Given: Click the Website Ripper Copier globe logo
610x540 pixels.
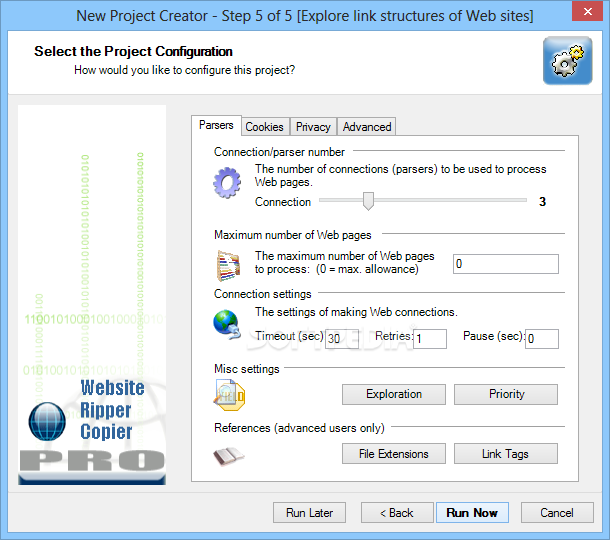Looking at the screenshot, I should [47, 421].
